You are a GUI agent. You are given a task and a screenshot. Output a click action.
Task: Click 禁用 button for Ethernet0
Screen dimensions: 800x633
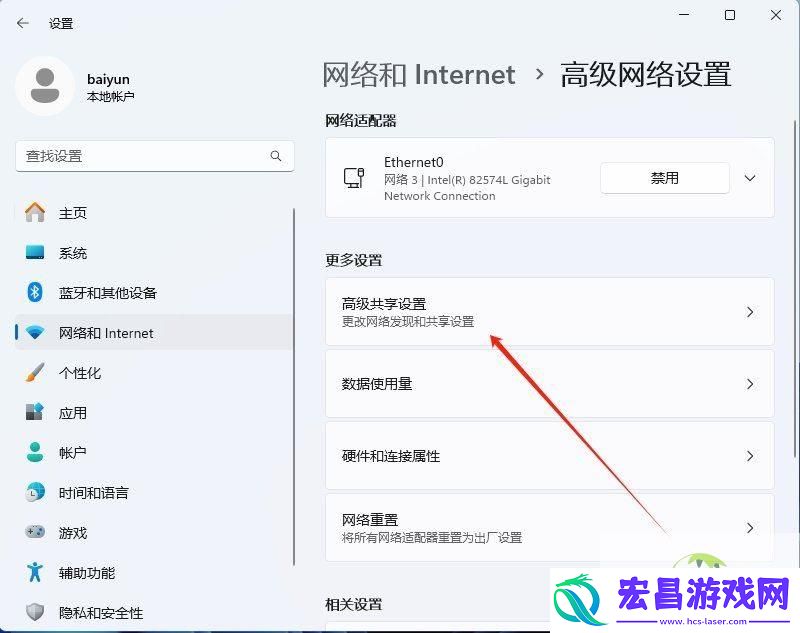coord(664,178)
